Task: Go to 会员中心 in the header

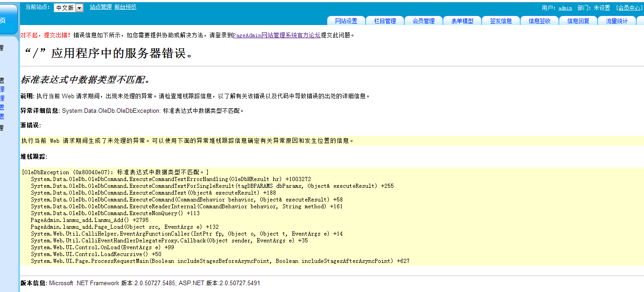Action: tap(629, 8)
